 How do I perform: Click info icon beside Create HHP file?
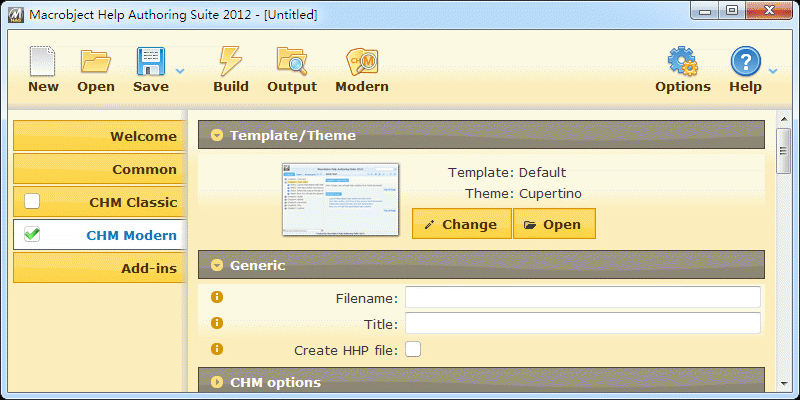(217, 349)
